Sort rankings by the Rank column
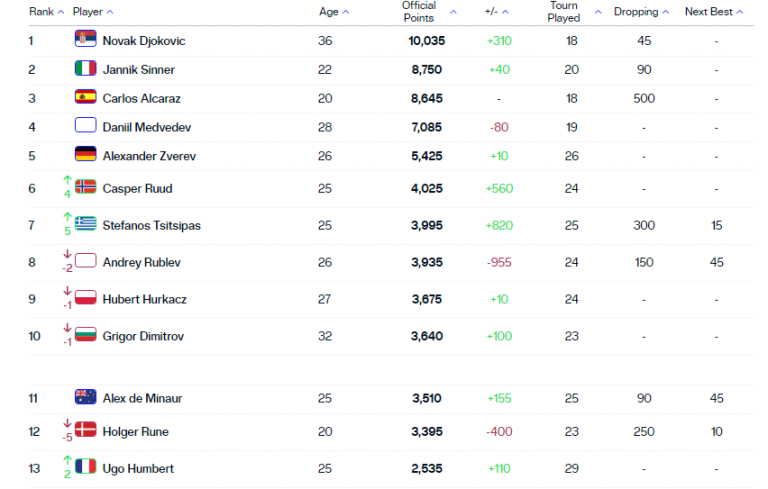 click(x=45, y=12)
